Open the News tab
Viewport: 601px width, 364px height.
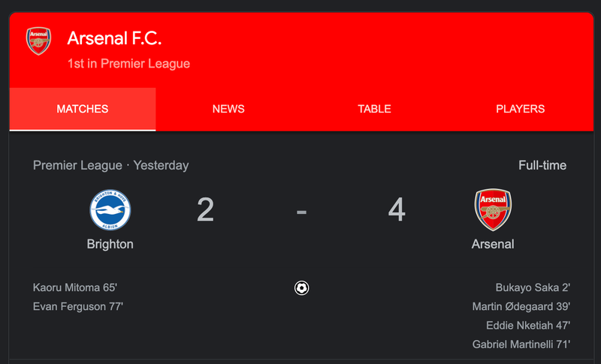click(228, 109)
